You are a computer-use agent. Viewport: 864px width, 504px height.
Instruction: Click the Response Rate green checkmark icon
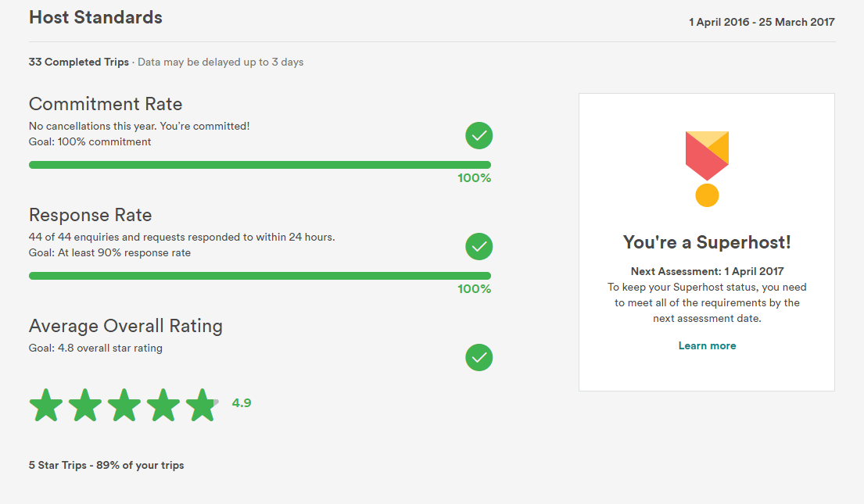pyautogui.click(x=479, y=247)
